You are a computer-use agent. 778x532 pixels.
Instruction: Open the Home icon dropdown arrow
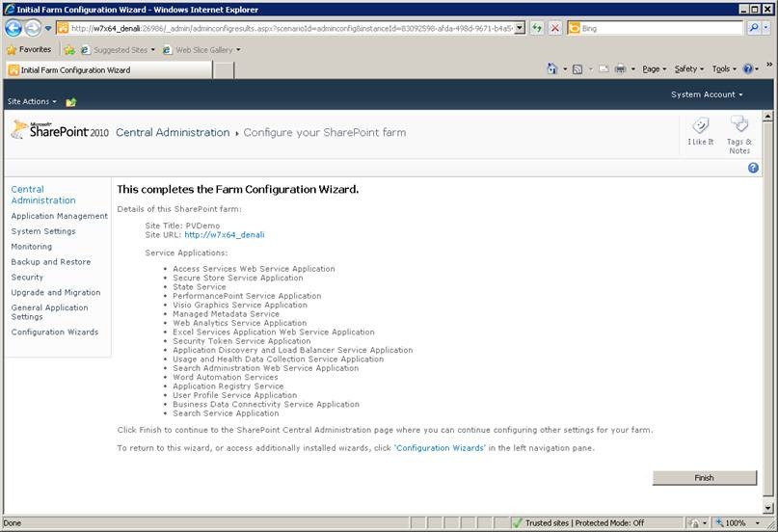565,69
